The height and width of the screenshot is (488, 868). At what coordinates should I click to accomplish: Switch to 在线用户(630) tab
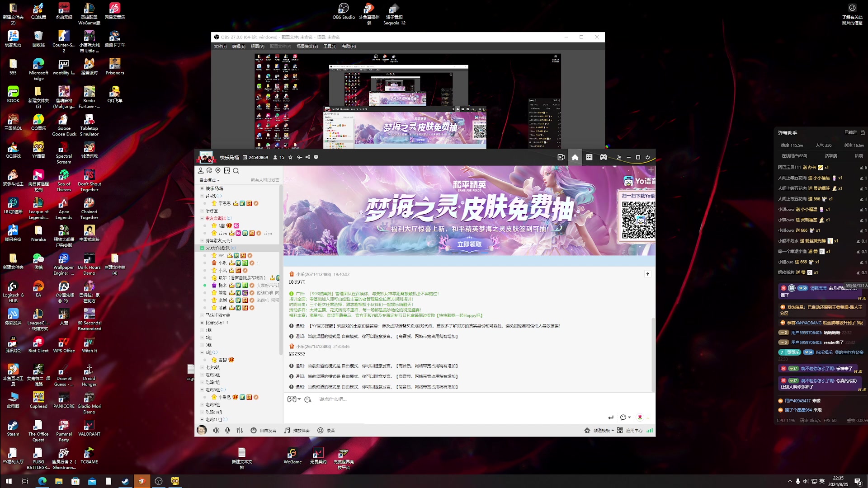point(794,155)
